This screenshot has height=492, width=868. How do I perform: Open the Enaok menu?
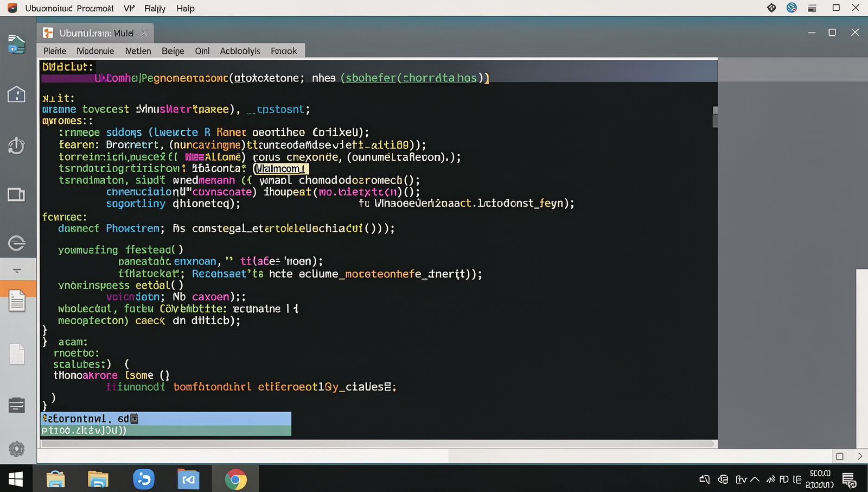point(284,51)
